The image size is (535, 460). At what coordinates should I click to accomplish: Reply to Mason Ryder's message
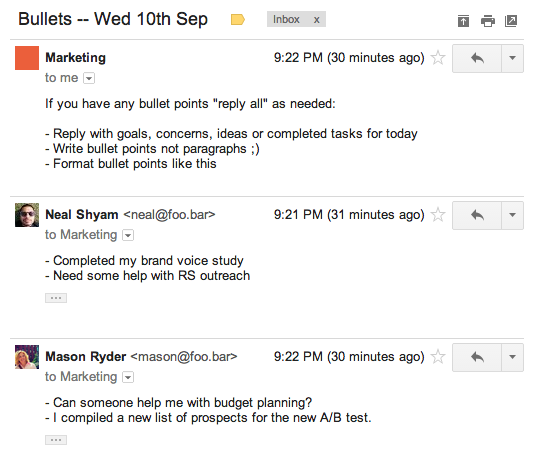point(477,358)
